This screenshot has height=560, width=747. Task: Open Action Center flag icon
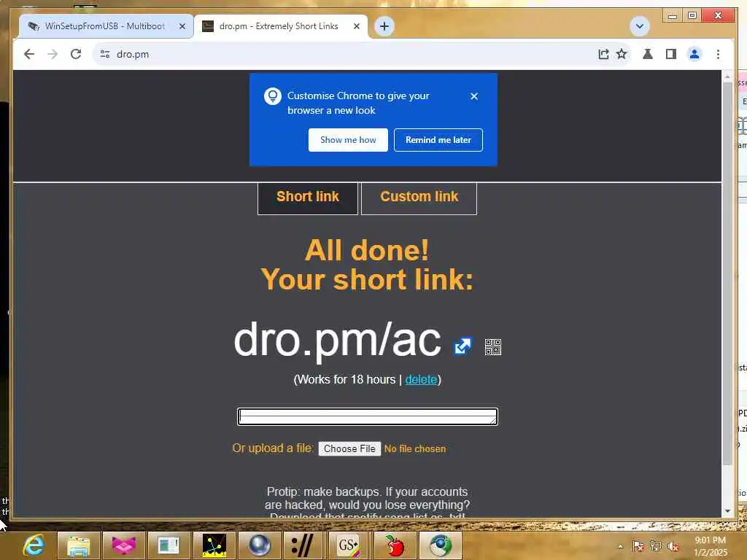(x=638, y=546)
